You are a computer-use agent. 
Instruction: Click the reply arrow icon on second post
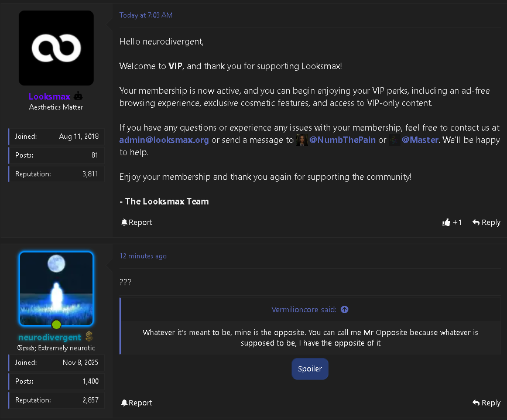click(x=475, y=402)
